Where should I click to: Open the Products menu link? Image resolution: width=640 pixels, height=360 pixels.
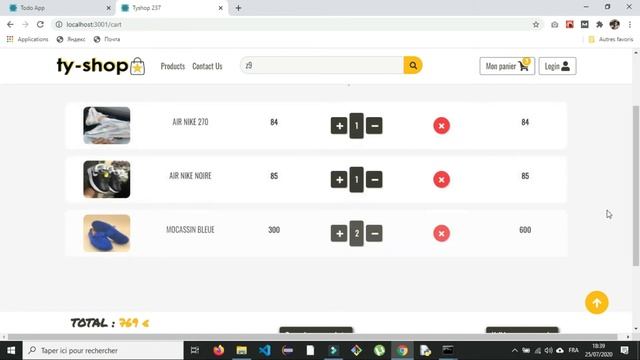(173, 66)
